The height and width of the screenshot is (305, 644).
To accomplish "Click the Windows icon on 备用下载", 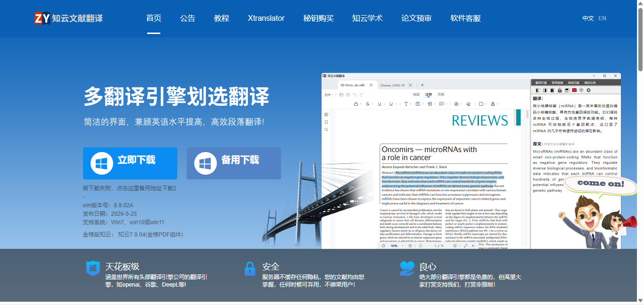I will tap(205, 163).
